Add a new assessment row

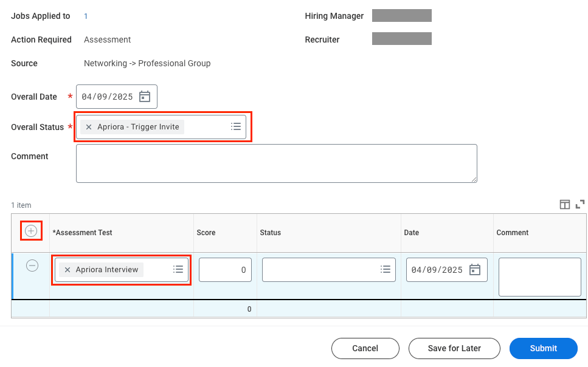[x=31, y=231]
